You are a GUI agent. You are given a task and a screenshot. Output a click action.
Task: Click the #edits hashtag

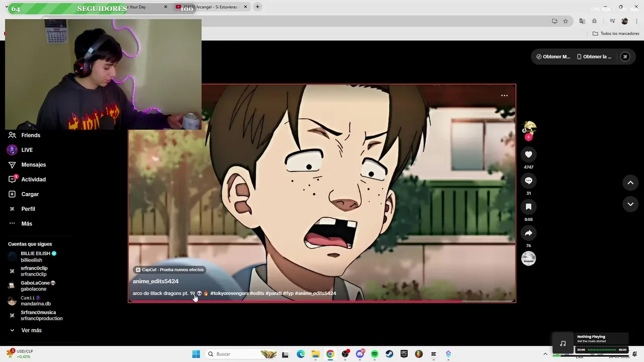tap(257, 293)
